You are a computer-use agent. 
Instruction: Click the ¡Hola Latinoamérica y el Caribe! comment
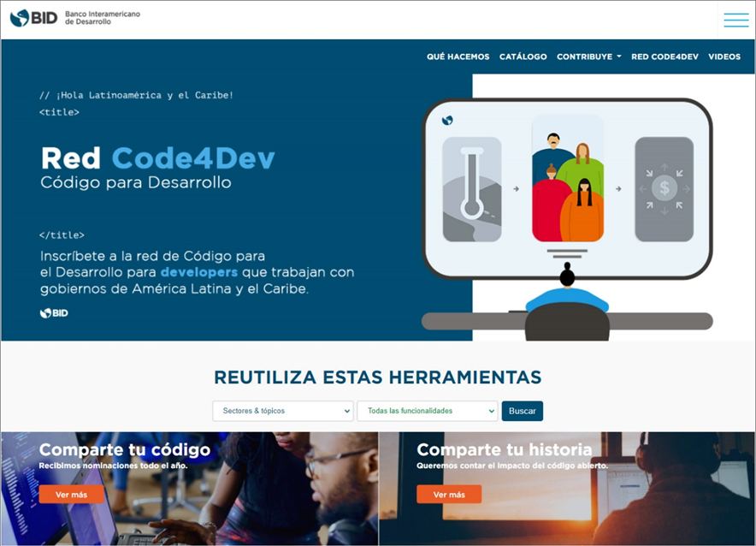pyautogui.click(x=137, y=95)
